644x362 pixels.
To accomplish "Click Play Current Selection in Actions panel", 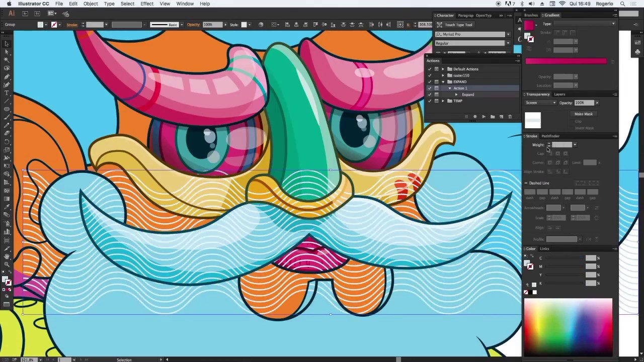I will [484, 117].
